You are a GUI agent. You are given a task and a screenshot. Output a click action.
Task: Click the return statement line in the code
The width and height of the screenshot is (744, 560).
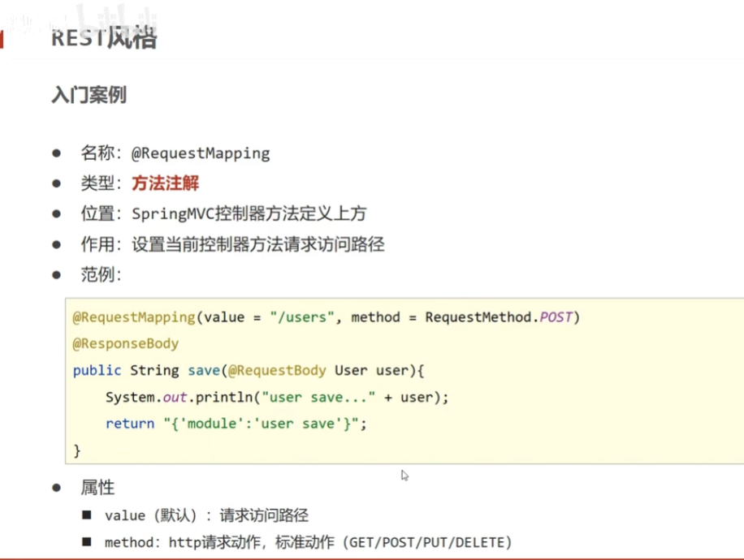click(236, 423)
